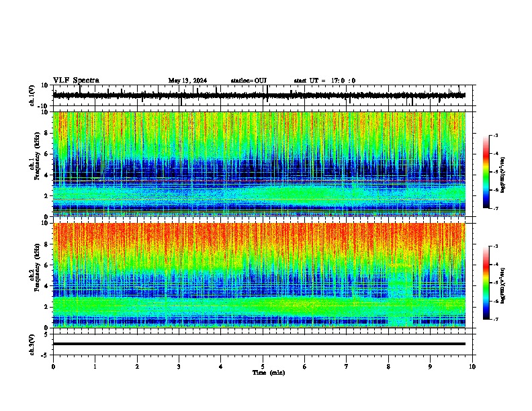Click the time axis tick label "8"
Image resolution: width=532 pixels, height=411 pixels.
point(388,367)
